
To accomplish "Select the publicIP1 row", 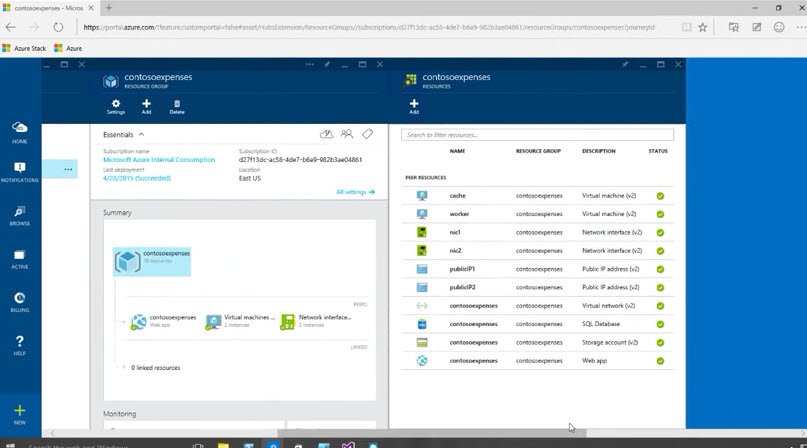I will point(537,269).
